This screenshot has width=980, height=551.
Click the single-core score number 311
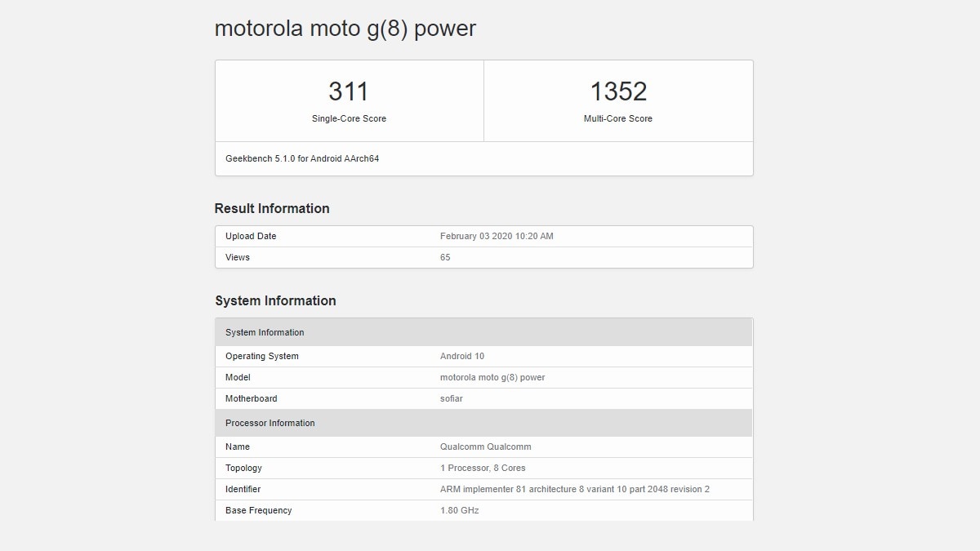pyautogui.click(x=349, y=91)
